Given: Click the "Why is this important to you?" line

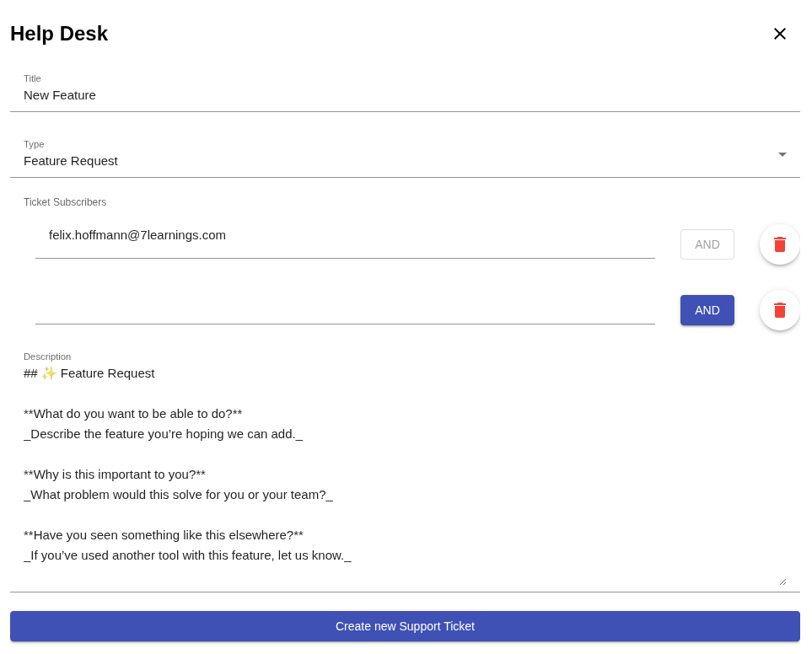Looking at the screenshot, I should [x=115, y=474].
